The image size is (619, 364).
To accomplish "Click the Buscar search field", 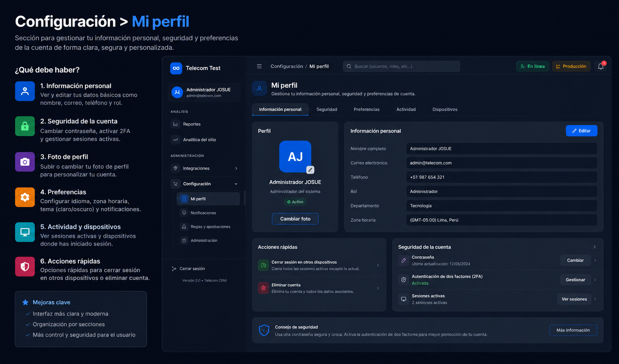I will pos(401,66).
